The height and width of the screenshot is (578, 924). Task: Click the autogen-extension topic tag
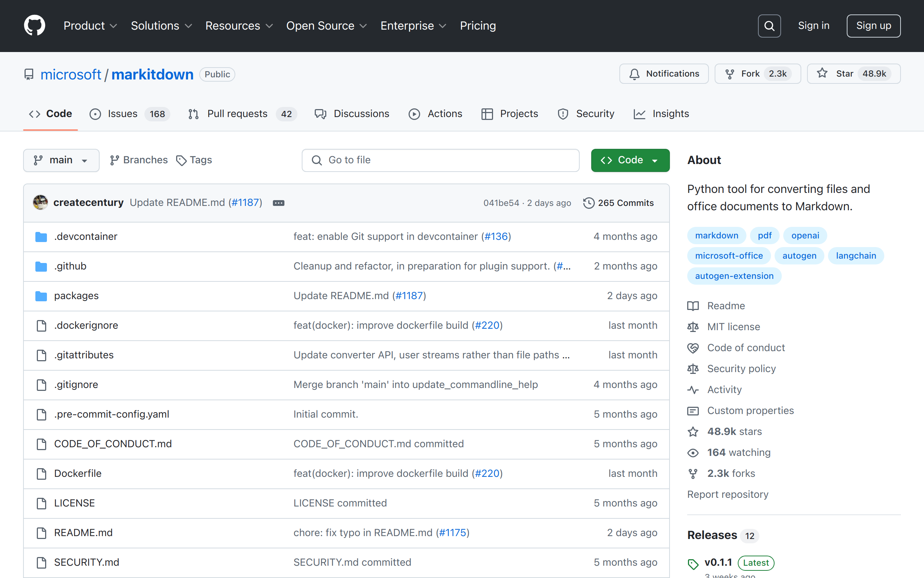tap(734, 276)
